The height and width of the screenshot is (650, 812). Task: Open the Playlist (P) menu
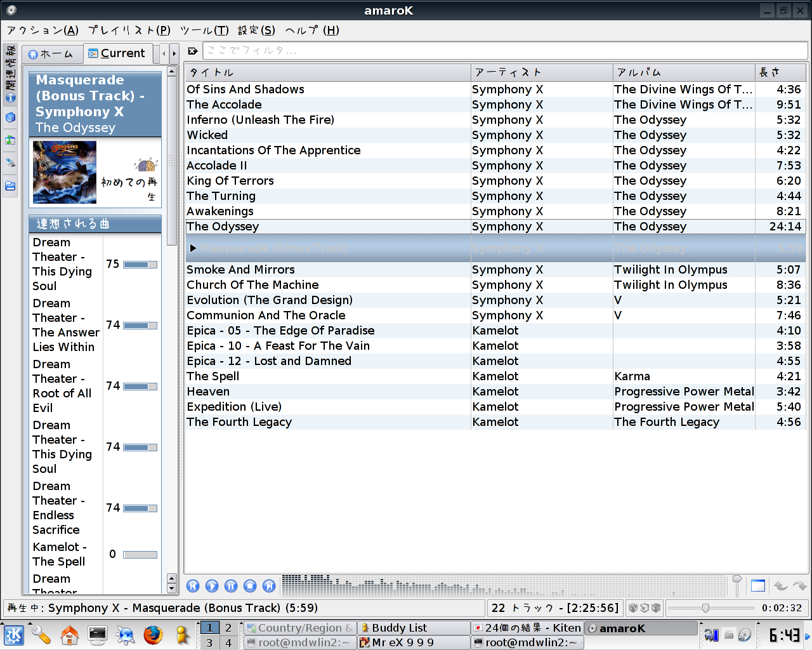(129, 30)
